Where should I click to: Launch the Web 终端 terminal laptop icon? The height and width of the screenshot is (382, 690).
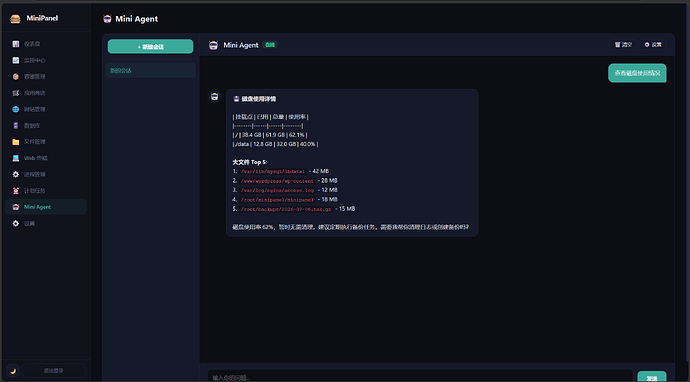click(16, 158)
